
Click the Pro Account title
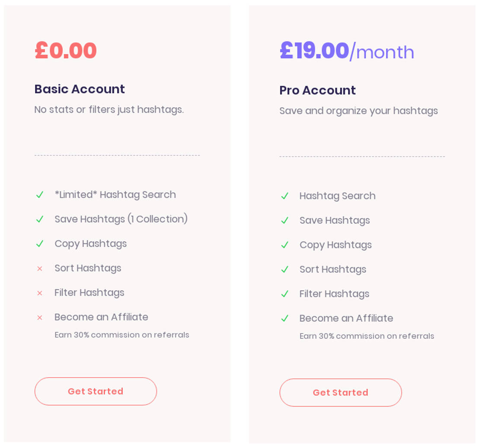pyautogui.click(x=318, y=90)
